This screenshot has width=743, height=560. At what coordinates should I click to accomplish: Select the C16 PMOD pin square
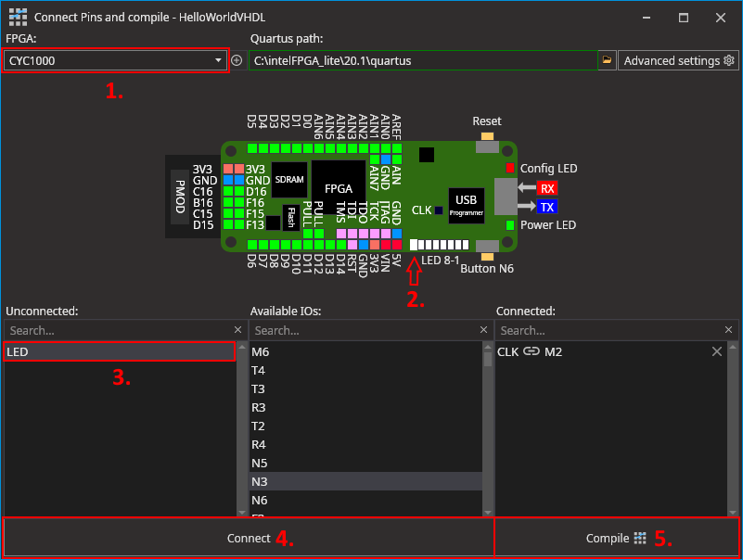[x=228, y=191]
